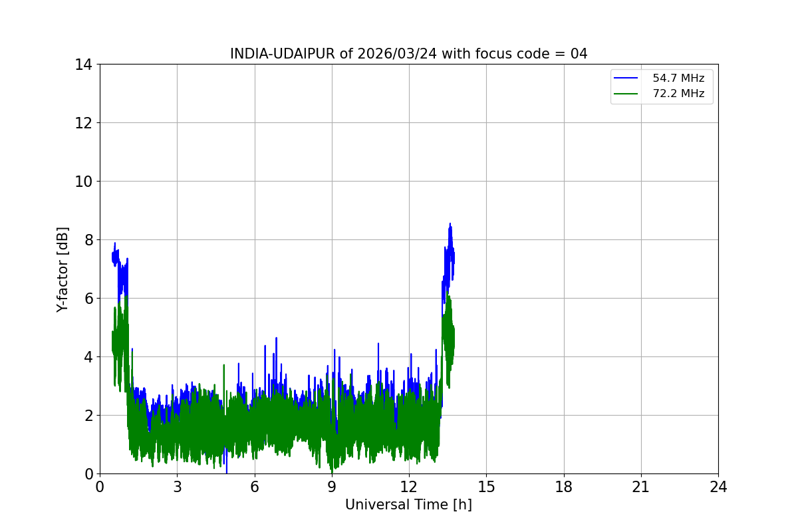Click x-axis tick label 18
798x532 pixels.
pos(564,487)
